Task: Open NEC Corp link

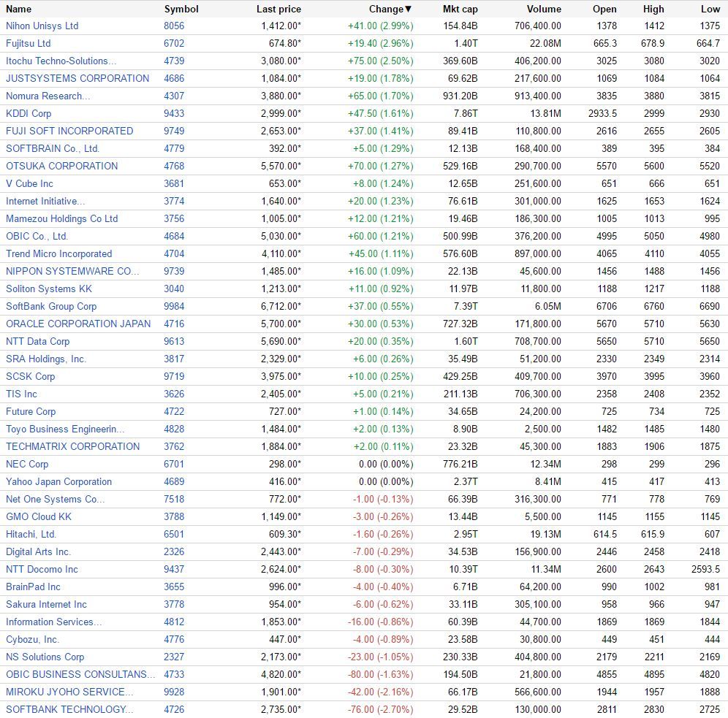Action: click(x=27, y=465)
